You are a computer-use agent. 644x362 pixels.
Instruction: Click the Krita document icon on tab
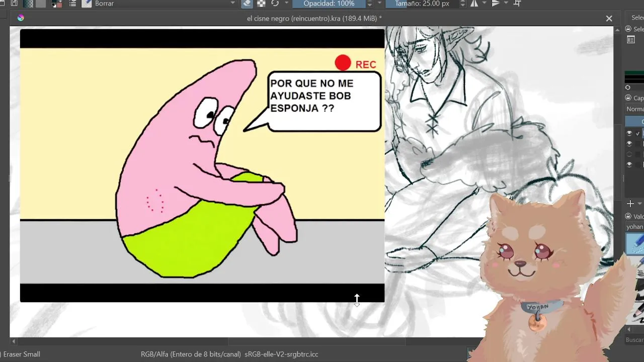click(21, 18)
